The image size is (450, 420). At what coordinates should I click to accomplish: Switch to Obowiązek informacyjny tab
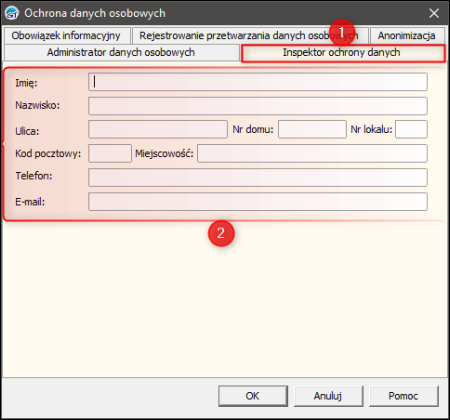coord(66,35)
